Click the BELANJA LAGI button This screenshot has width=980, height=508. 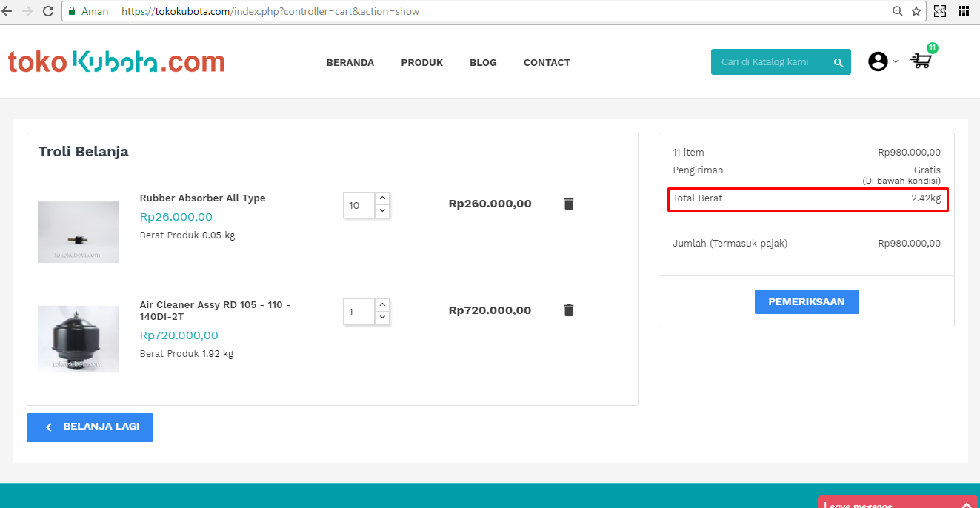[x=90, y=427]
